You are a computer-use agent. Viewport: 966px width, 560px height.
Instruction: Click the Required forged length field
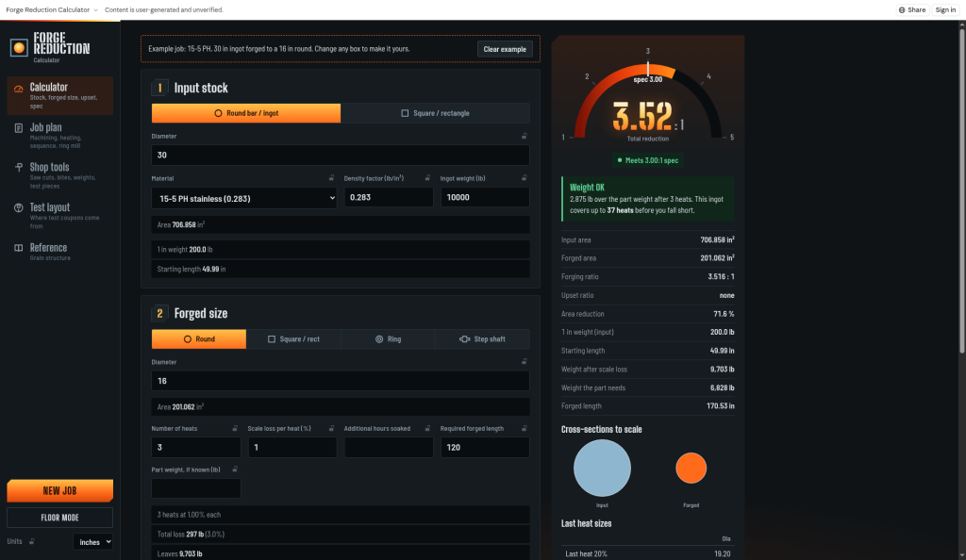point(485,448)
